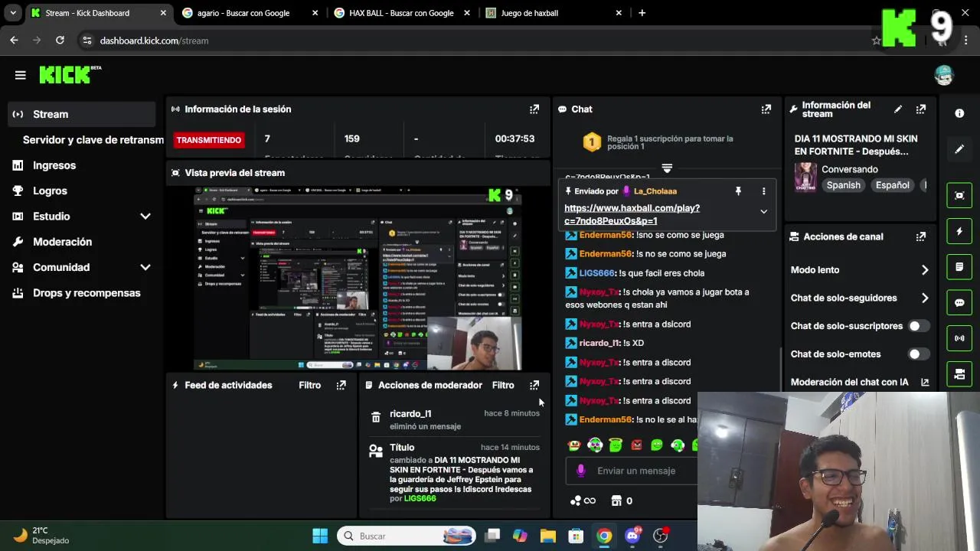Expand the pinned message with the chevron

(763, 211)
